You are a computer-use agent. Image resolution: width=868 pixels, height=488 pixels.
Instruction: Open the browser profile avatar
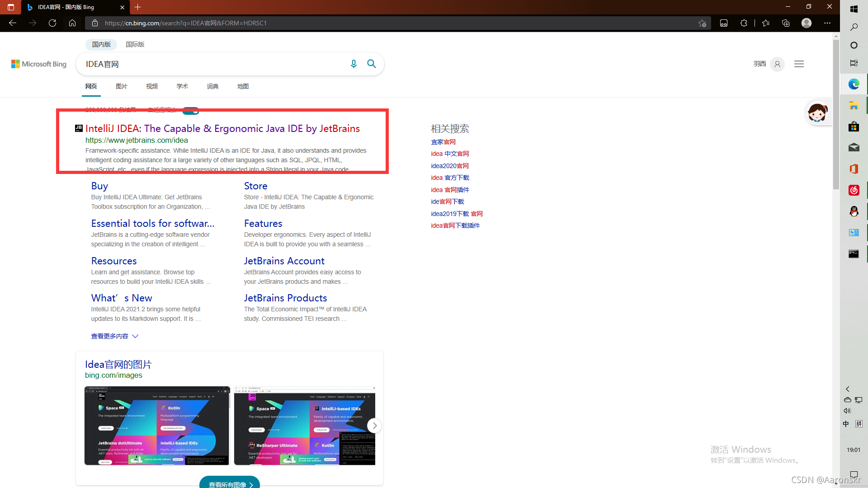point(807,23)
